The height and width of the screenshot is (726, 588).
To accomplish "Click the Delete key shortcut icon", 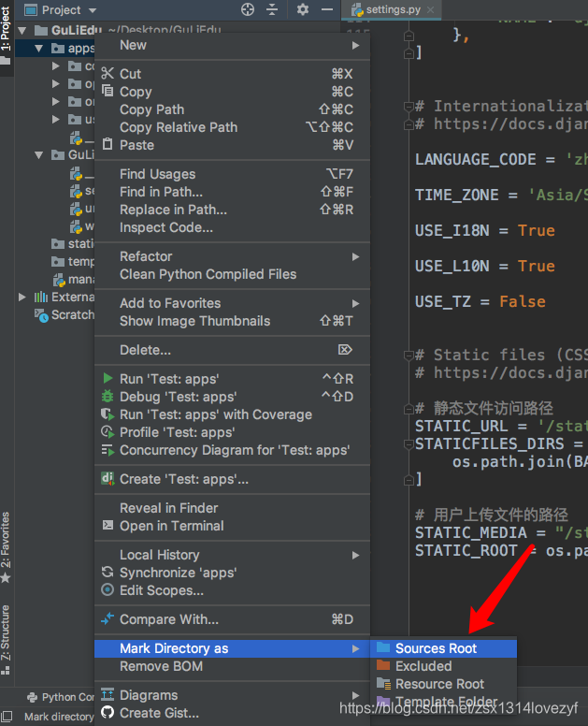I will pos(345,350).
